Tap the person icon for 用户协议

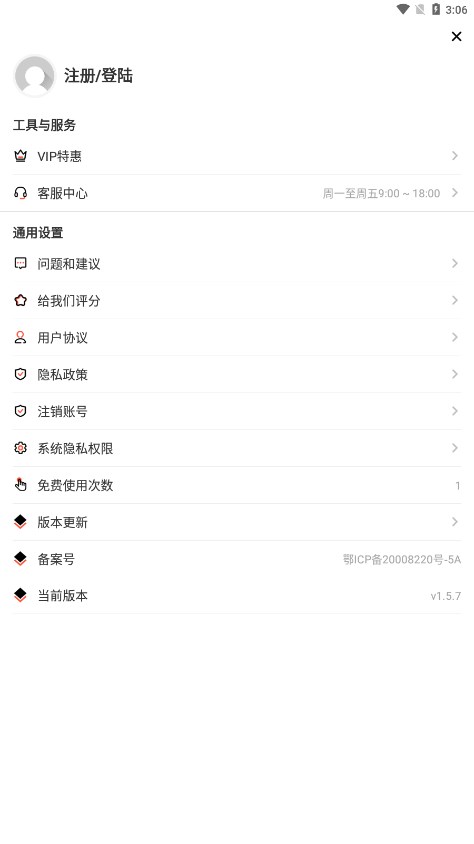[20, 337]
